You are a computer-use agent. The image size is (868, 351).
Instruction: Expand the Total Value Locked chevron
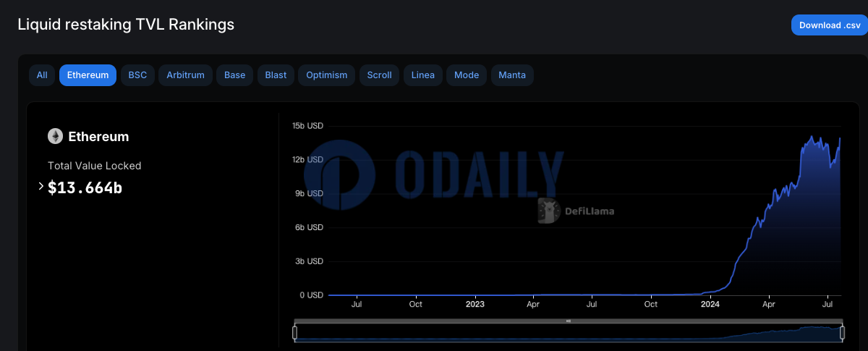click(x=41, y=187)
